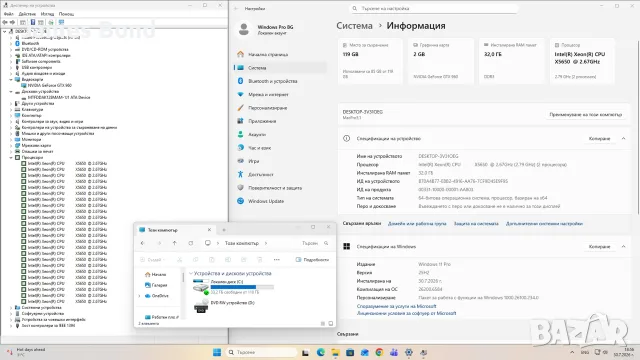Open Допълнителни системни настройки link

(x=544, y=224)
